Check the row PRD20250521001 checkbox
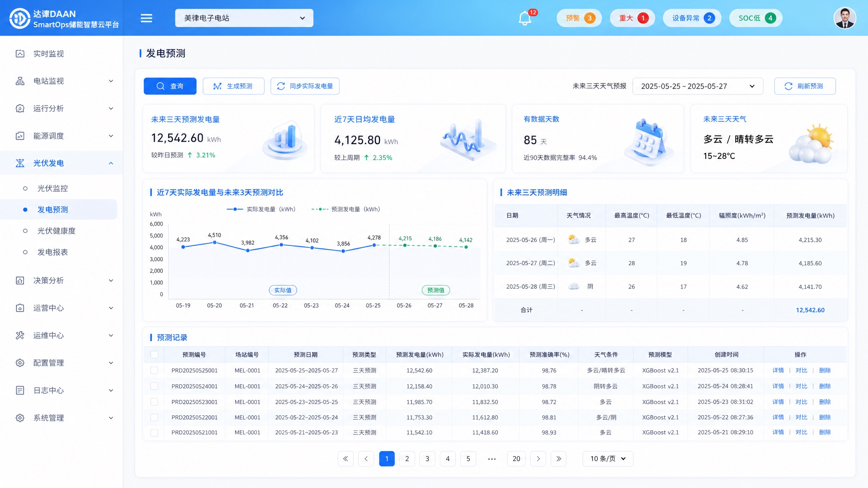868x488 pixels. tap(154, 433)
